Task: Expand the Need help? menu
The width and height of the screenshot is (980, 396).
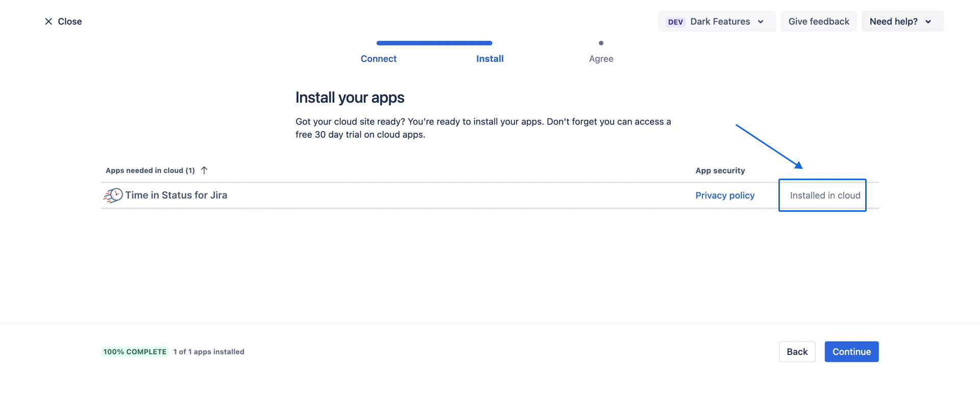Action: (x=902, y=21)
